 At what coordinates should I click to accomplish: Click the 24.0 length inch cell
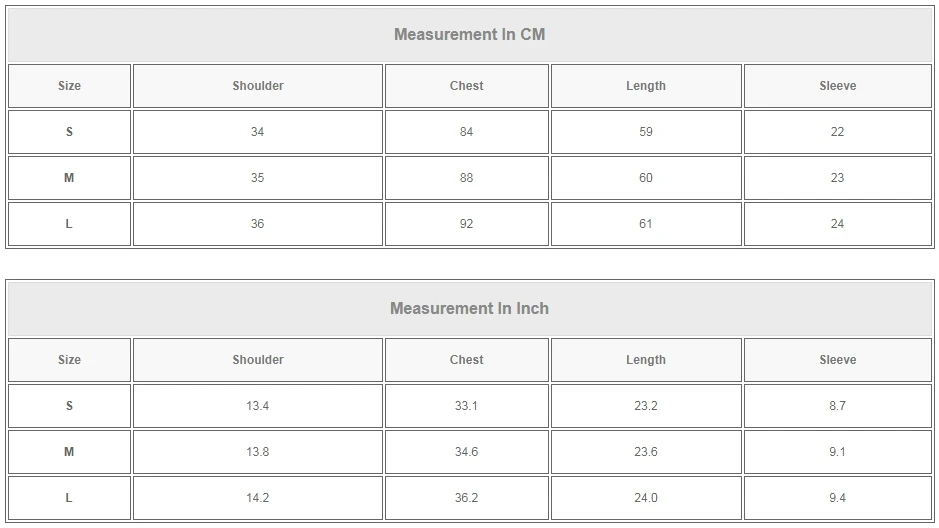(646, 498)
